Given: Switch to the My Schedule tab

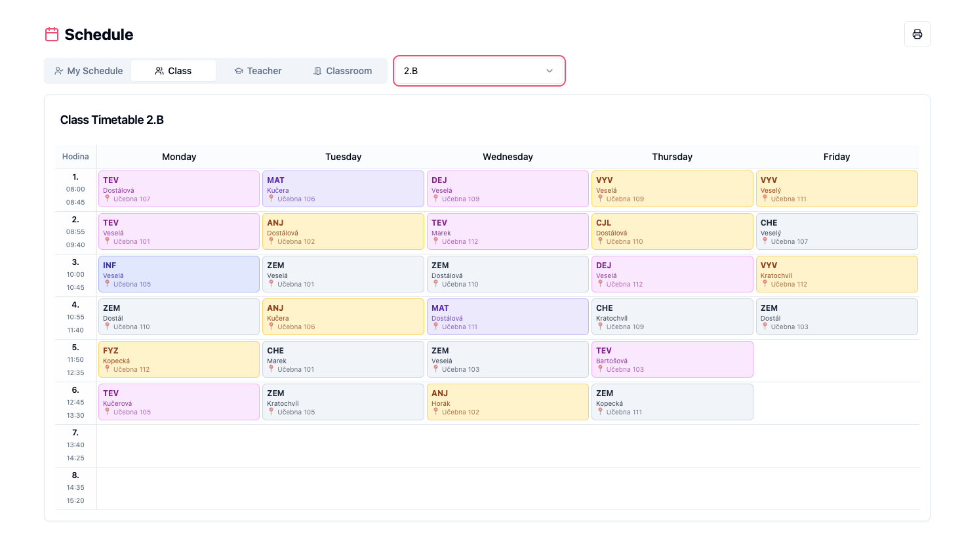Looking at the screenshot, I should (x=89, y=71).
